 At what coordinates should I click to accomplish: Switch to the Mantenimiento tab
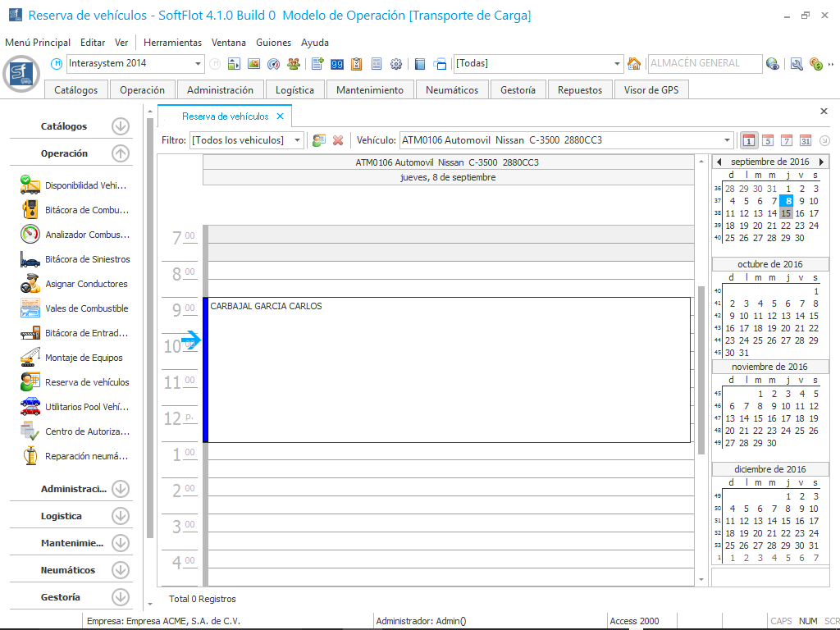(x=369, y=90)
